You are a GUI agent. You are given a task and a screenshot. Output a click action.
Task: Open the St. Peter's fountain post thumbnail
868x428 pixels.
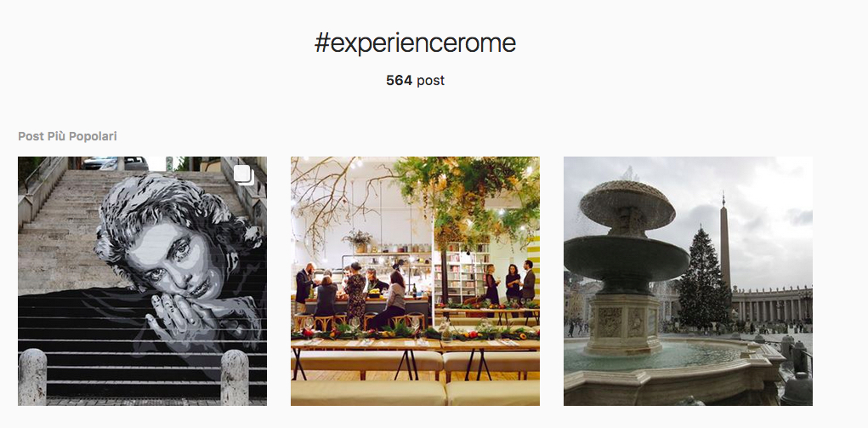[x=688, y=281]
